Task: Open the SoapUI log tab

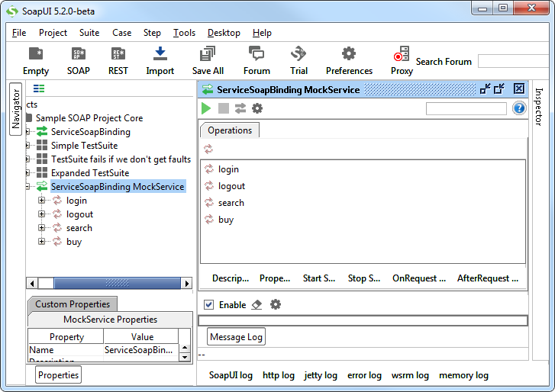Action: [231, 375]
